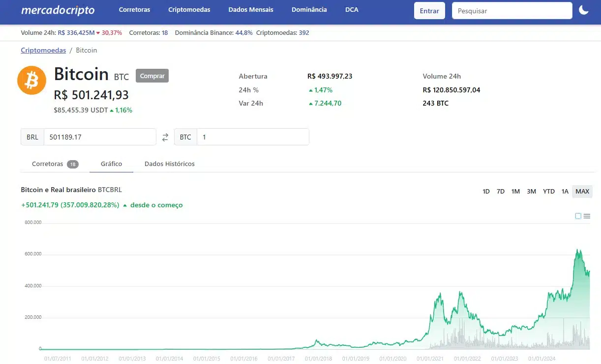This screenshot has width=601, height=364.
Task: Click the Criptomoedas count 392 link
Action: pos(304,33)
